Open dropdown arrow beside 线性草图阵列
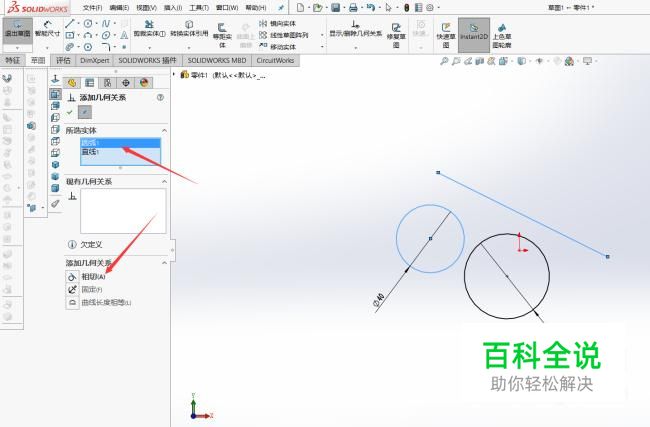Image resolution: width=650 pixels, height=427 pixels. point(322,35)
